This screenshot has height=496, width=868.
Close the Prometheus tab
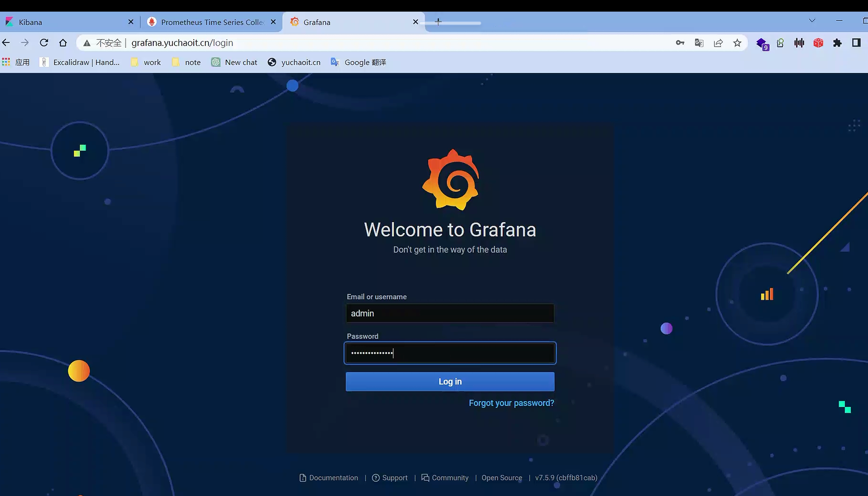pos(273,22)
